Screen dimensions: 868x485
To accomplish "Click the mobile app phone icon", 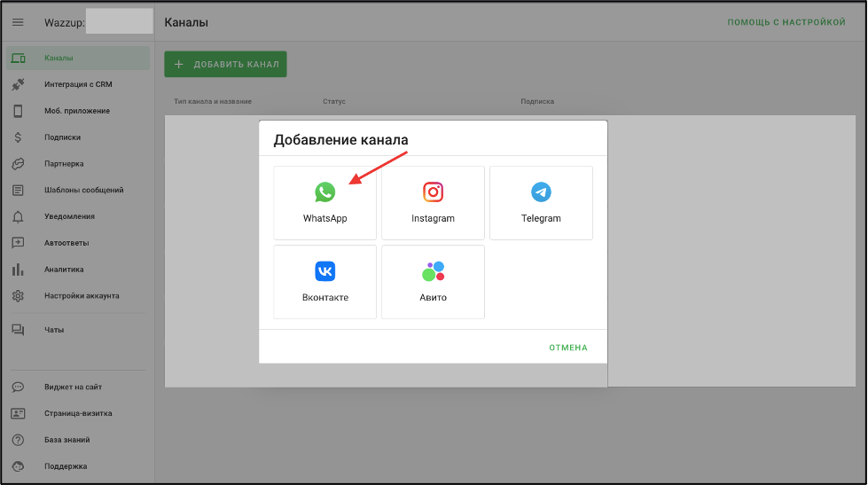I will tap(18, 111).
